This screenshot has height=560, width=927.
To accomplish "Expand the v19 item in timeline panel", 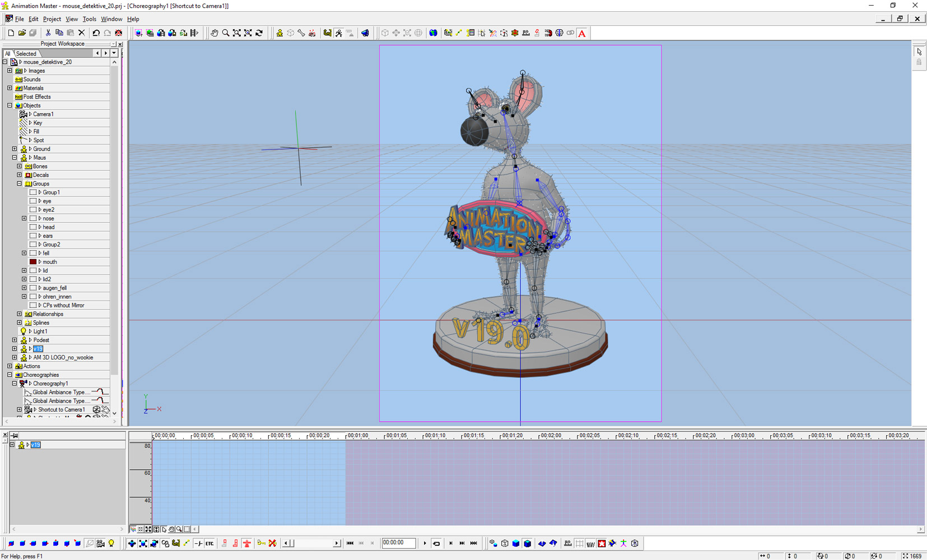I will pyautogui.click(x=12, y=445).
